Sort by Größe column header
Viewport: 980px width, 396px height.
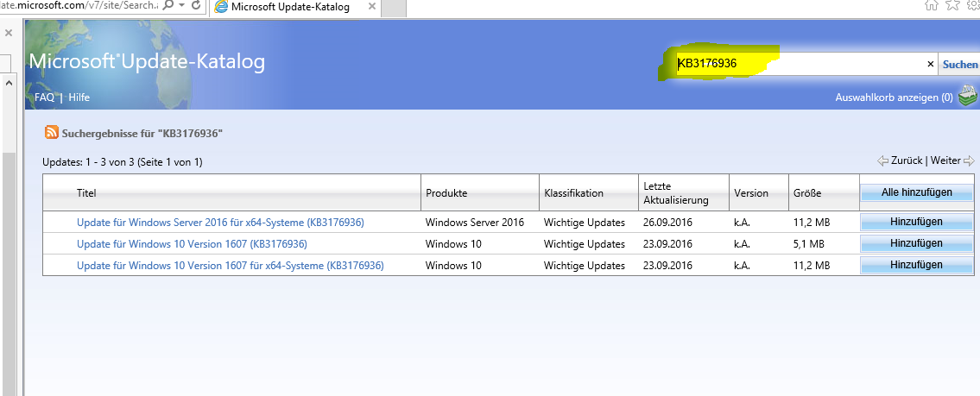[807, 193]
